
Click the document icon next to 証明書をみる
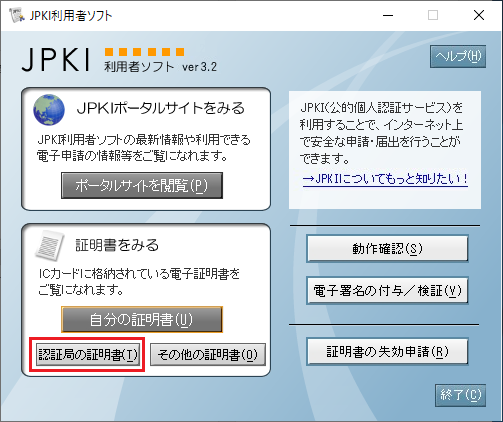point(50,246)
